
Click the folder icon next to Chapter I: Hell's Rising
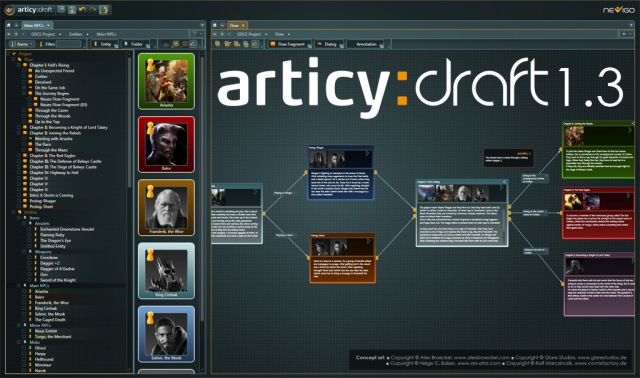[x=24, y=65]
